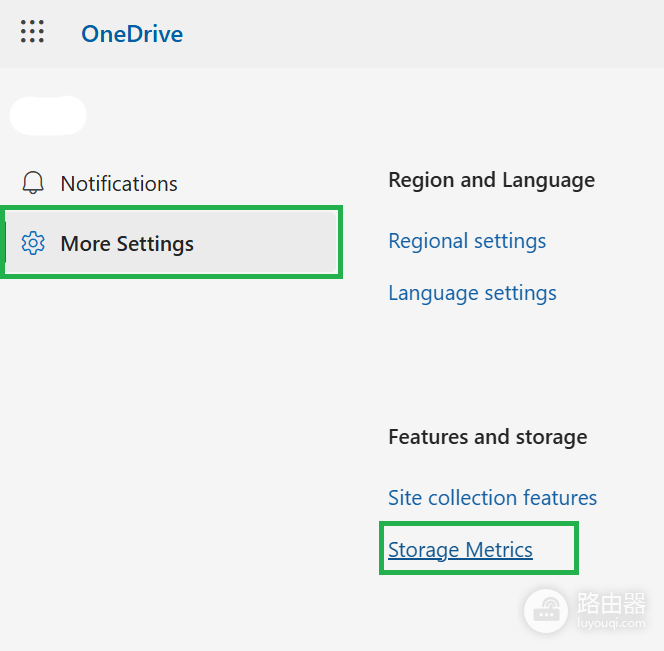Click the Features and storage heading
The image size is (664, 651).
click(488, 437)
